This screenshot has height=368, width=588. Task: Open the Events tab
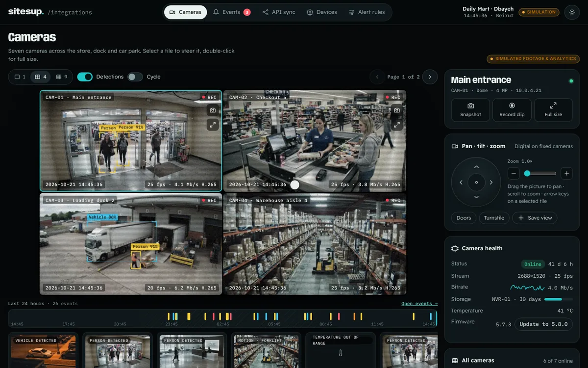click(232, 12)
